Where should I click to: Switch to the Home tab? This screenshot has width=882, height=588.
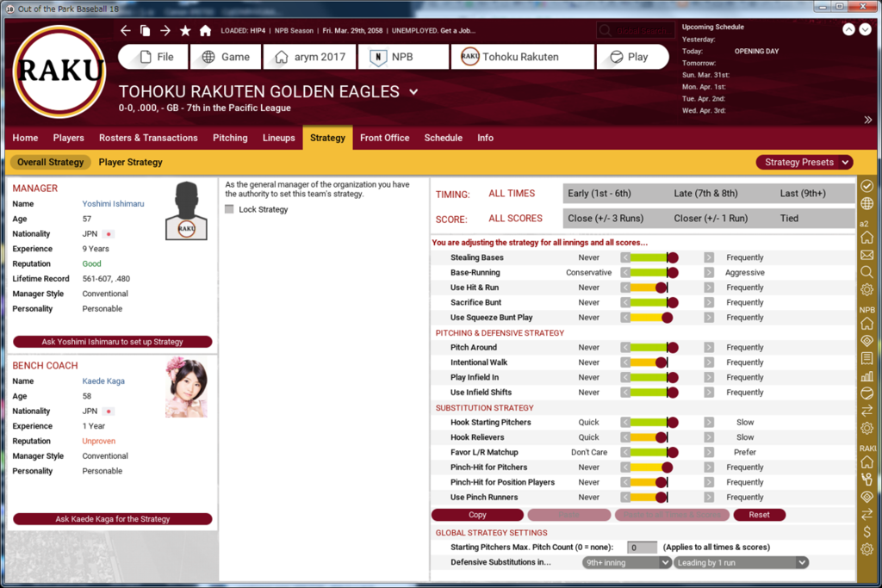(25, 138)
